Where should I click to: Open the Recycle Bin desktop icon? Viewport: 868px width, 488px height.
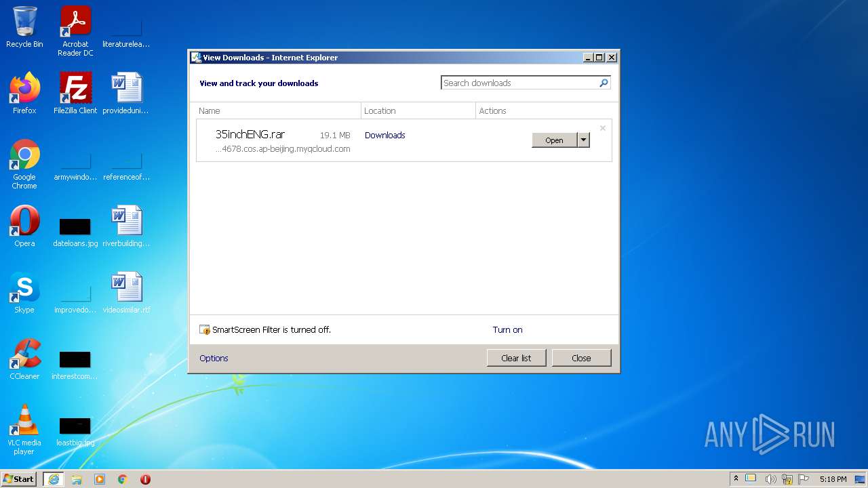(24, 27)
